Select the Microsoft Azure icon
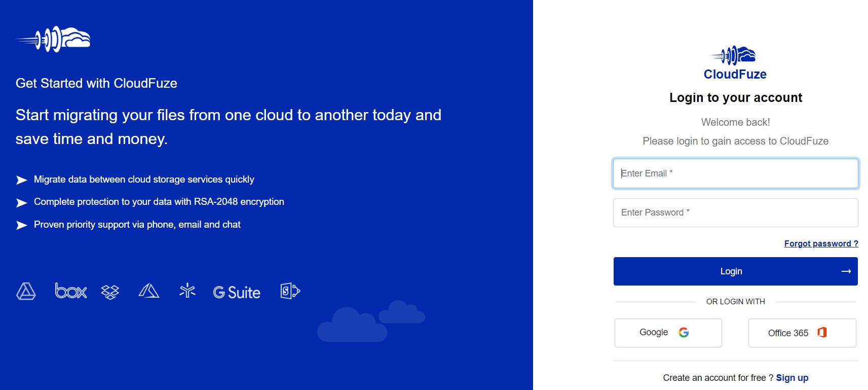 click(x=148, y=292)
